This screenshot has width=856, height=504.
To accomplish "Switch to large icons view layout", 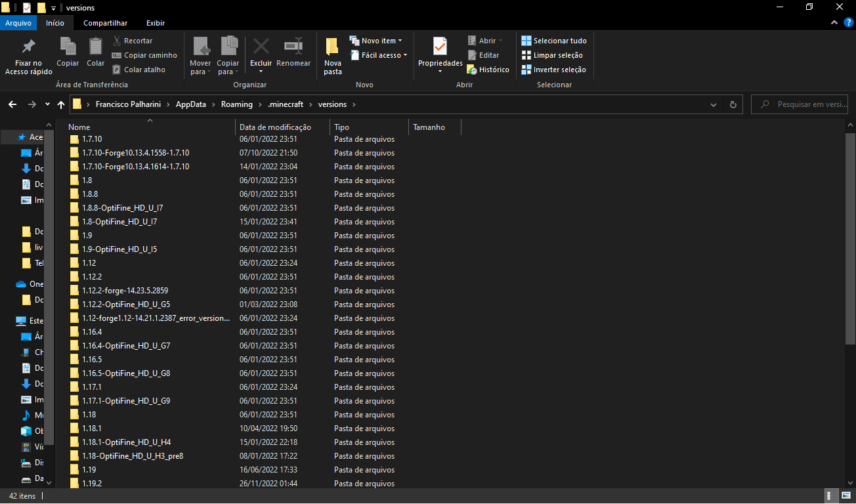I will [x=845, y=496].
